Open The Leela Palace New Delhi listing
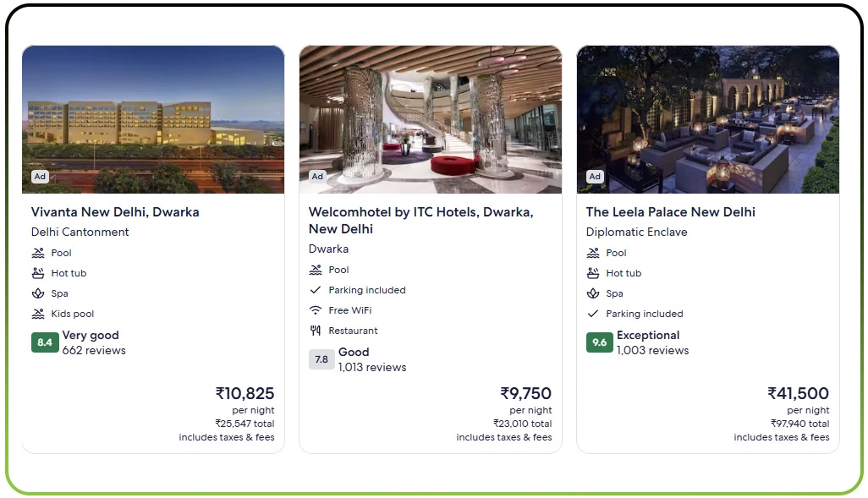 (x=670, y=212)
